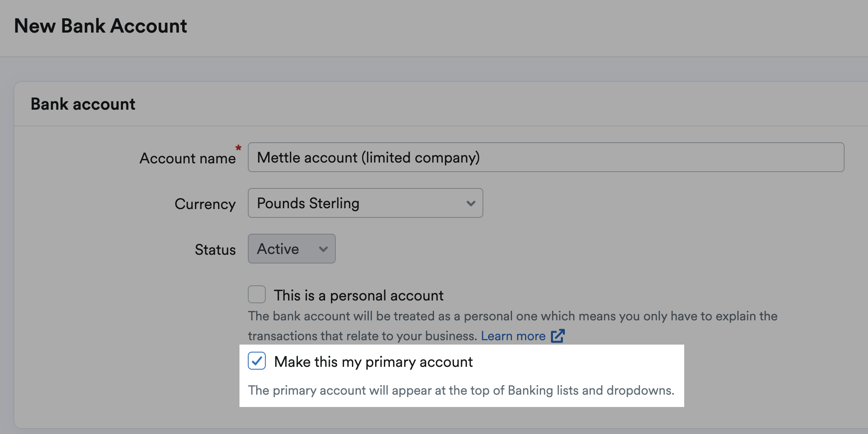Click the 'This is a personal account' label text
The height and width of the screenshot is (434, 868).
click(x=358, y=296)
